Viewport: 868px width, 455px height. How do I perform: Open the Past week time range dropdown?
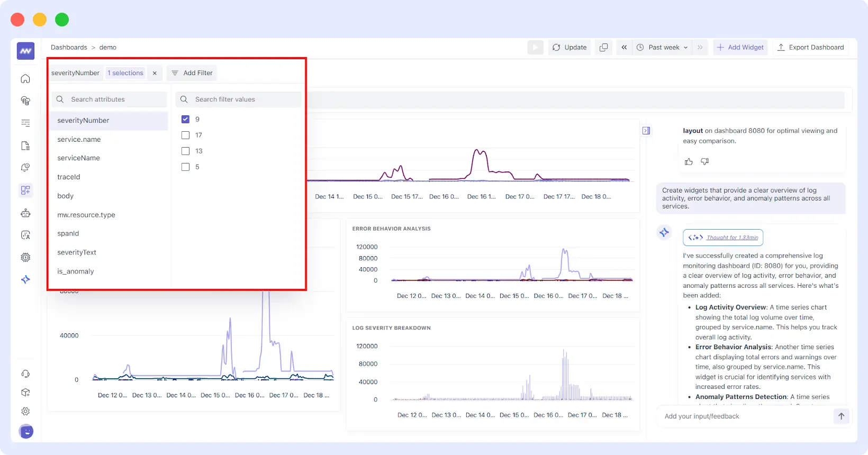click(x=662, y=47)
